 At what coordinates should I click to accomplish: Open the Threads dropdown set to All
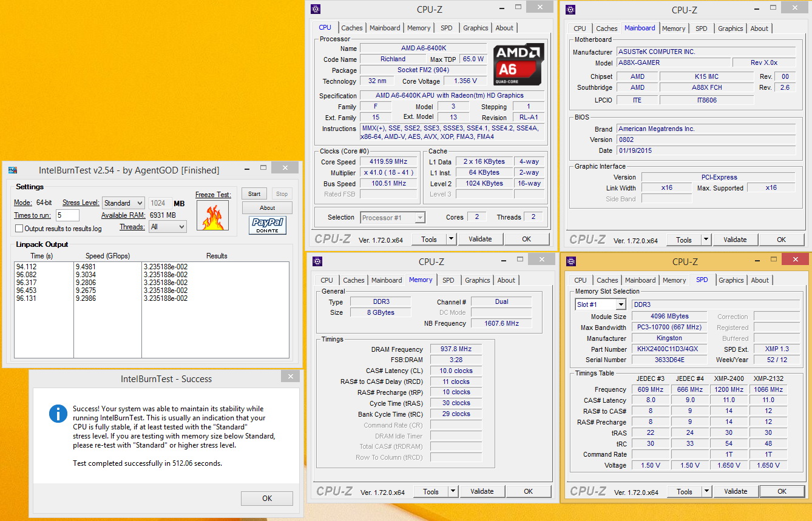(167, 227)
